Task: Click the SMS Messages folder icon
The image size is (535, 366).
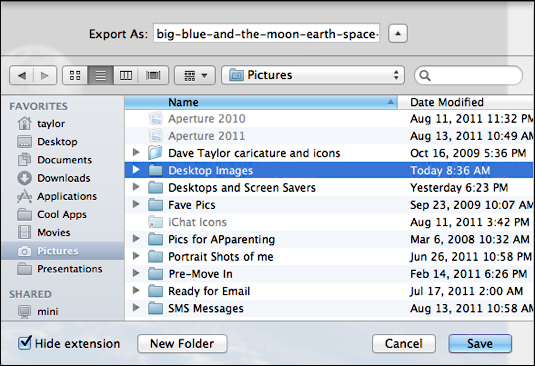Action: (x=156, y=308)
